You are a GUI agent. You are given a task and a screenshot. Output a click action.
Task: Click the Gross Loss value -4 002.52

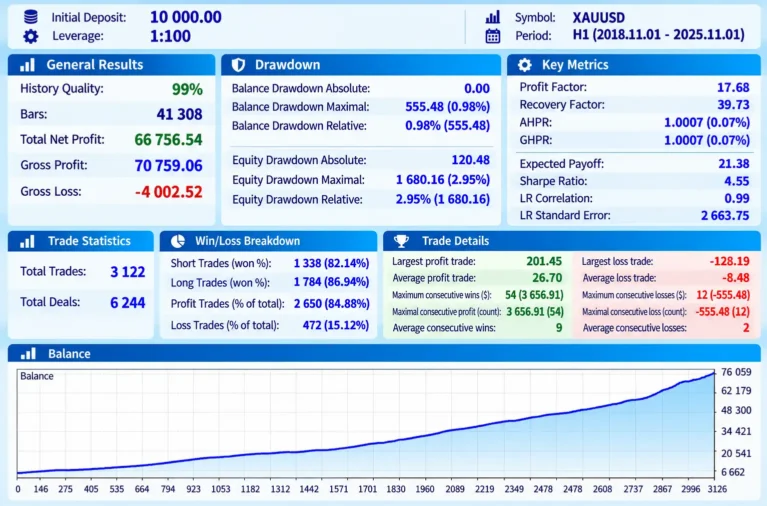168,192
